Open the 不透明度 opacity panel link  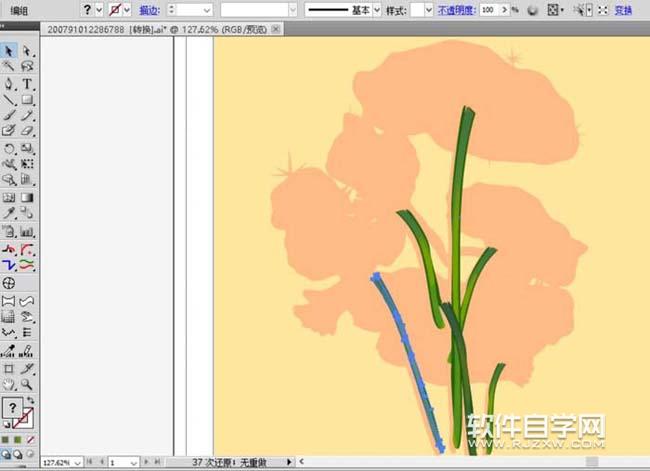(x=457, y=10)
